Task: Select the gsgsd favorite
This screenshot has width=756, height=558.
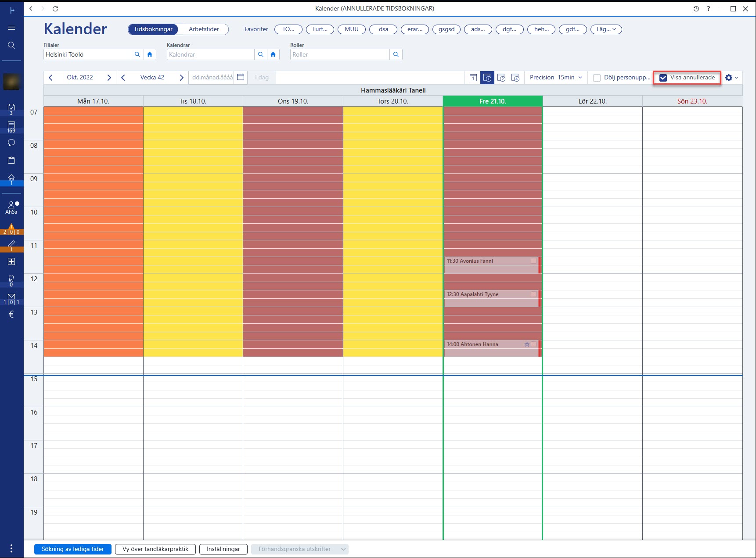Action: tap(446, 29)
